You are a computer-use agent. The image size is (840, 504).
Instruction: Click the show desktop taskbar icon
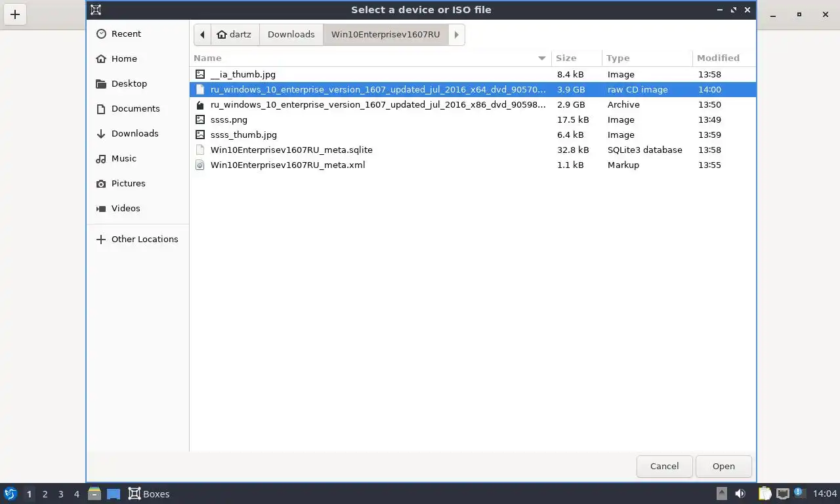114,493
